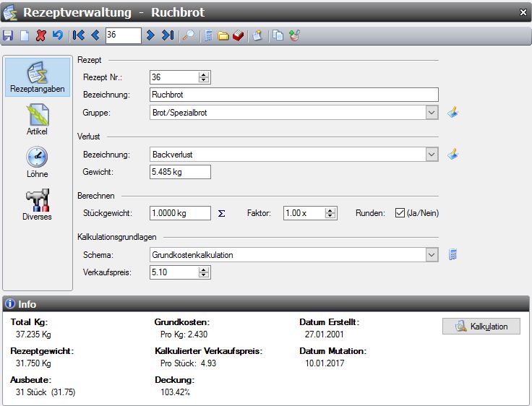Screen dimensions: 532x406
Task: Open search with the magnifying glass icon
Action: (187, 35)
